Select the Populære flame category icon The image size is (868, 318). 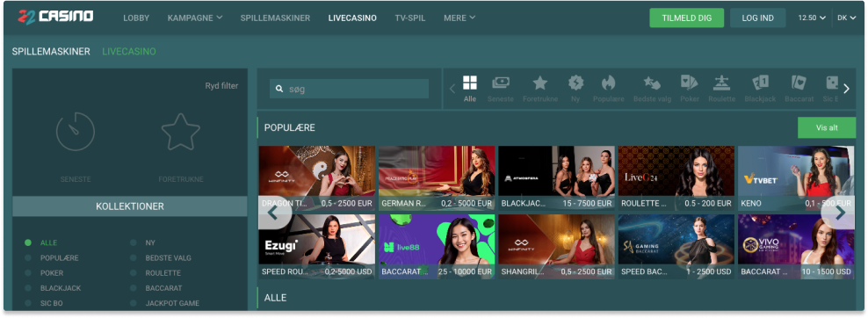[x=608, y=83]
